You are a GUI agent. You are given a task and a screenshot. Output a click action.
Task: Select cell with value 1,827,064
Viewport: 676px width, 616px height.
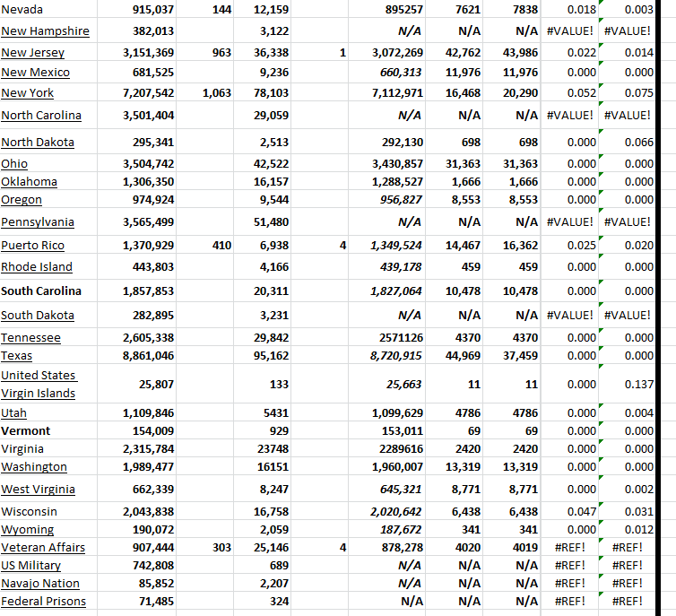coord(386,291)
